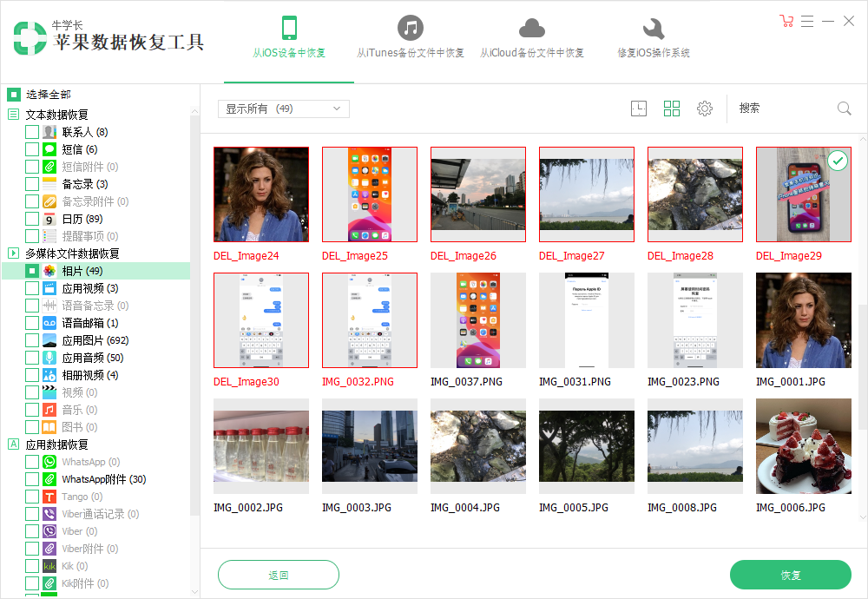Image resolution: width=868 pixels, height=599 pixels.
Task: Collapse the 多媒体文件数据恢复 section
Action: [14, 253]
